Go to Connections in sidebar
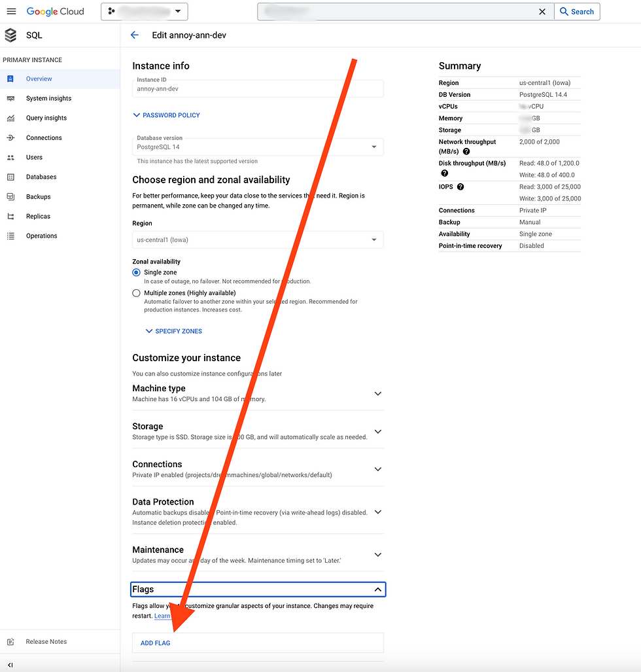641x672 pixels. [x=44, y=137]
